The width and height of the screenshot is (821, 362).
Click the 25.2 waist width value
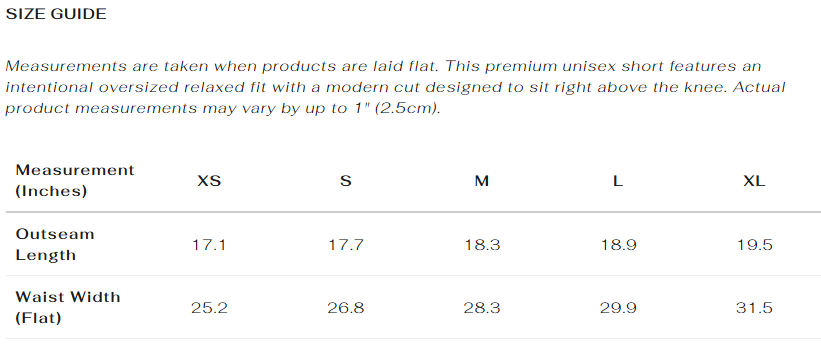click(x=209, y=308)
